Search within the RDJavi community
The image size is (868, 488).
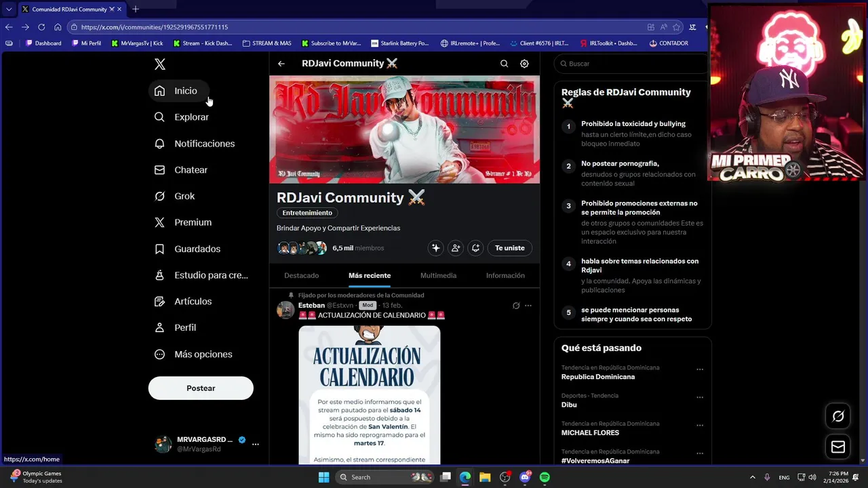pos(504,64)
